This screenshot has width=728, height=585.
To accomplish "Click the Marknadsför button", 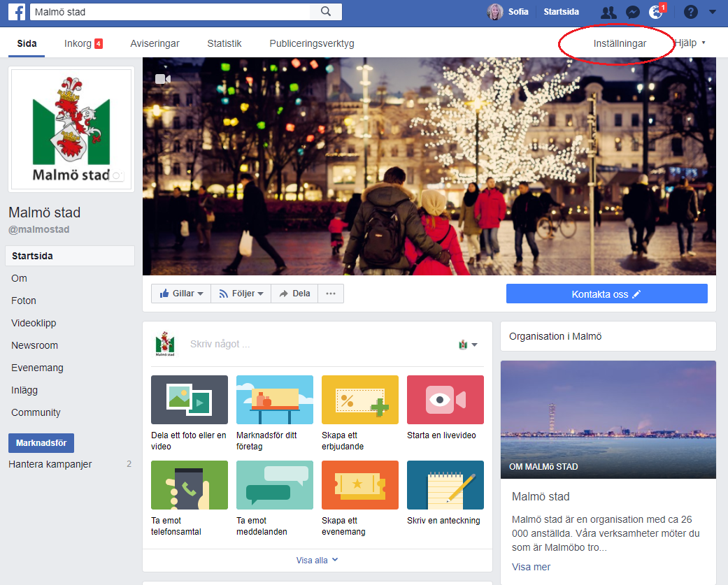I will pos(41,443).
